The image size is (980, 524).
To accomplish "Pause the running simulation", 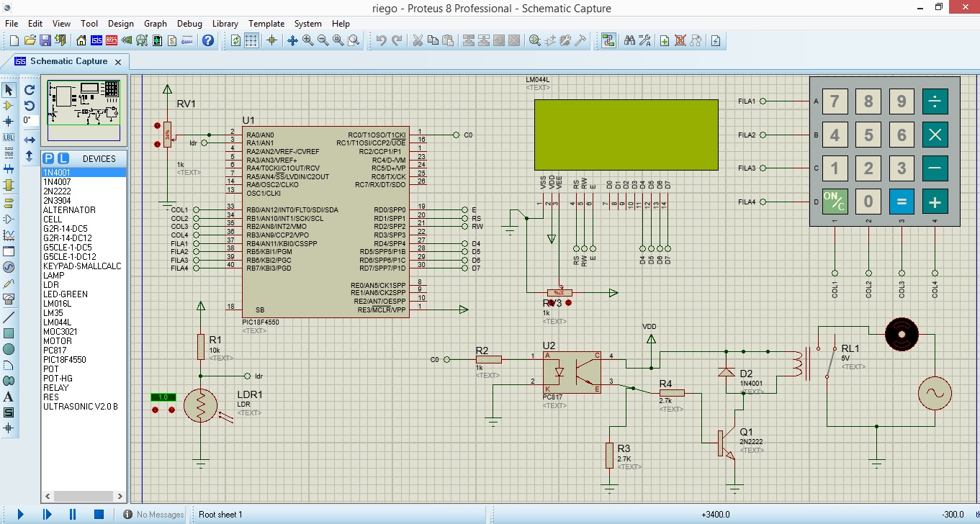I will [73, 514].
